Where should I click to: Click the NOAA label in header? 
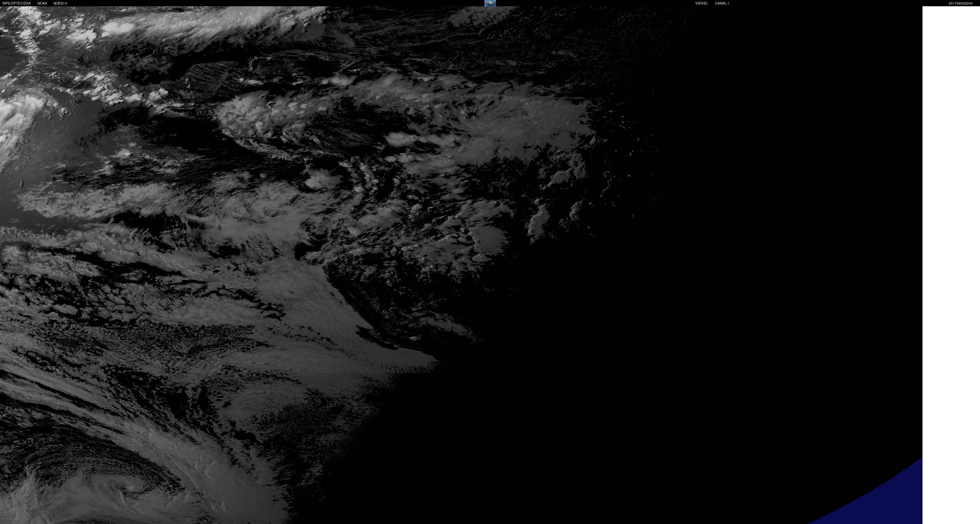pos(42,3)
